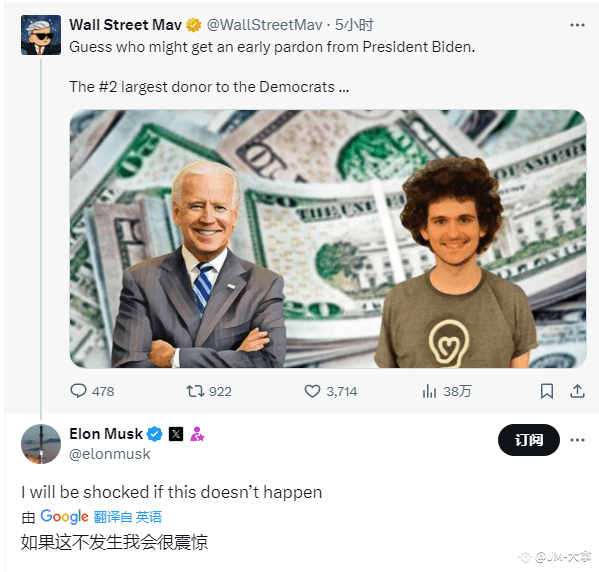The width and height of the screenshot is (599, 572).
Task: Open the dollar bills post image
Action: [x=328, y=239]
